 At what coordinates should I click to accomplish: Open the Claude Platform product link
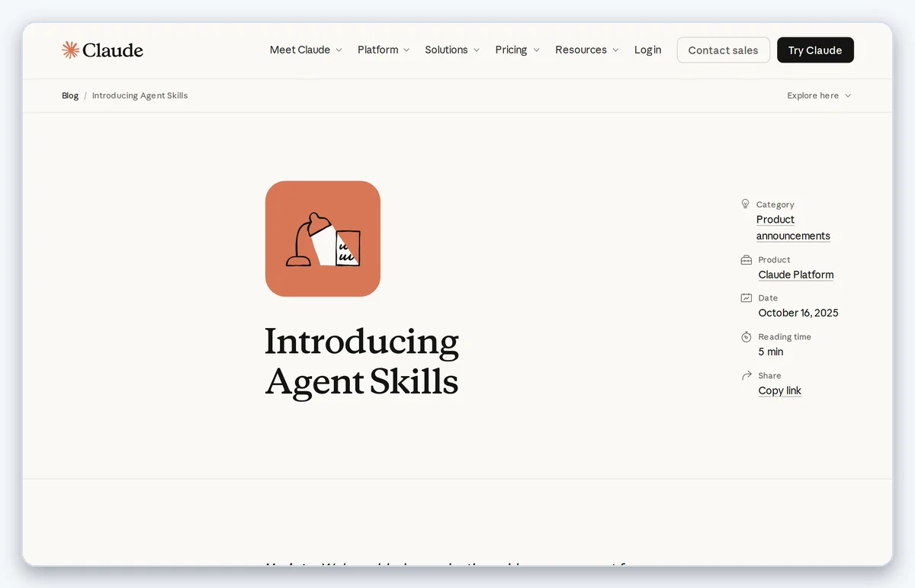(x=795, y=275)
